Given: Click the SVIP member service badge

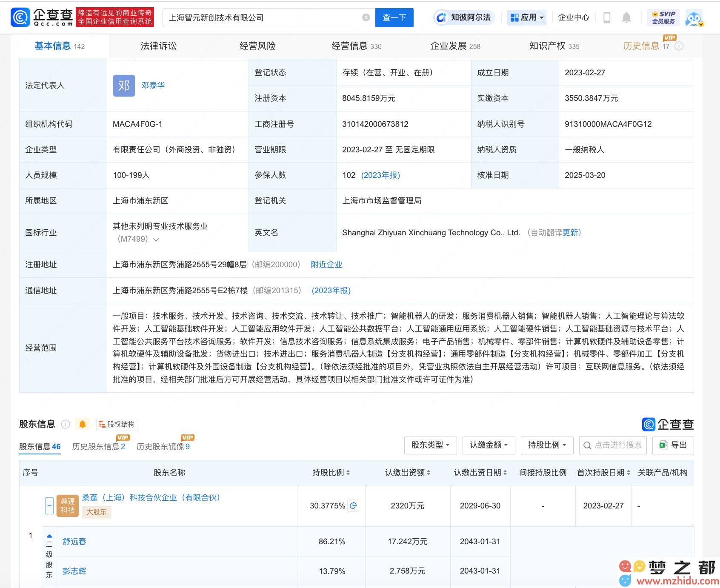Looking at the screenshot, I should (x=663, y=17).
